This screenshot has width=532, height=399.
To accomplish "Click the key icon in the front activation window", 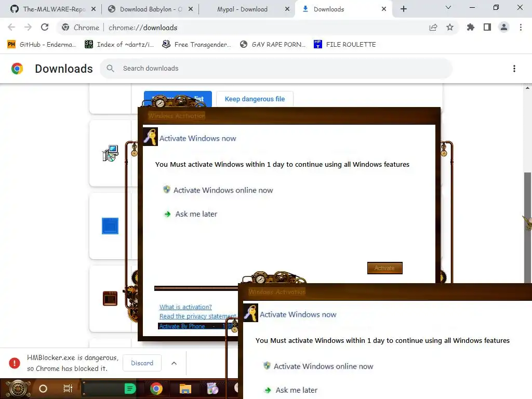I will coord(251,313).
